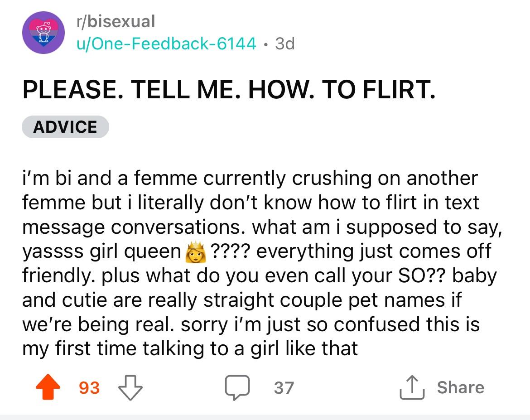Open comments via the speech bubble icon
The height and width of the screenshot is (420, 530).
pos(238,388)
